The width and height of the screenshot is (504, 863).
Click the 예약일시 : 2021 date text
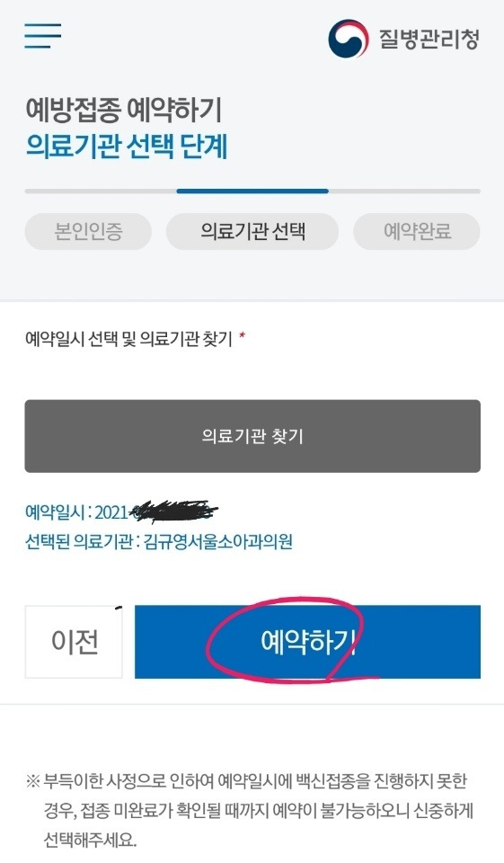point(76,512)
